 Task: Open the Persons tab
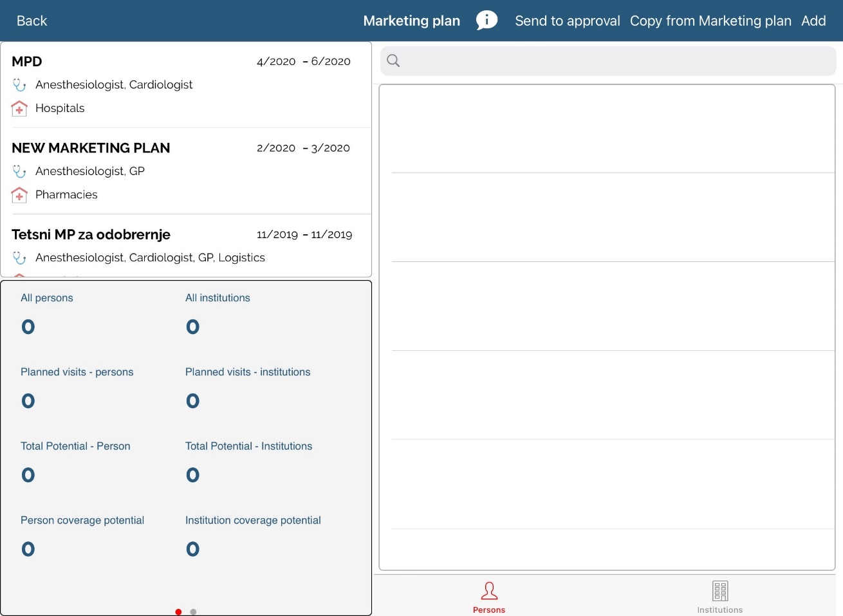[489, 597]
